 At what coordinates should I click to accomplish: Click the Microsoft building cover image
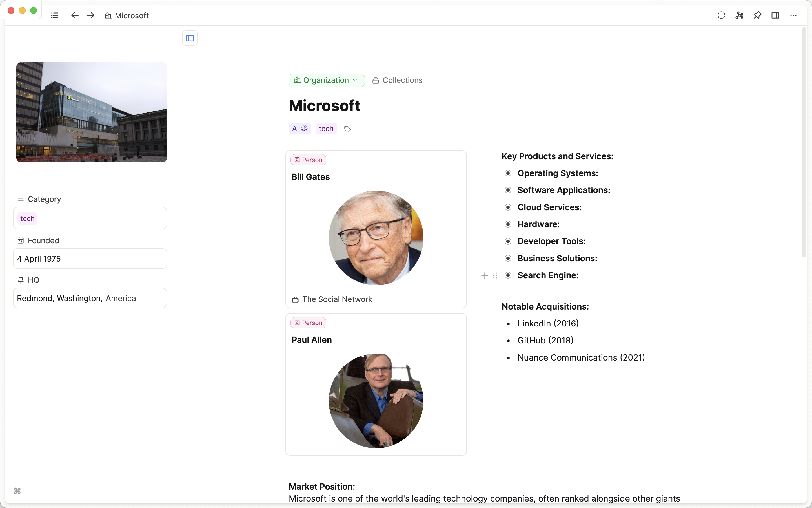pos(92,112)
